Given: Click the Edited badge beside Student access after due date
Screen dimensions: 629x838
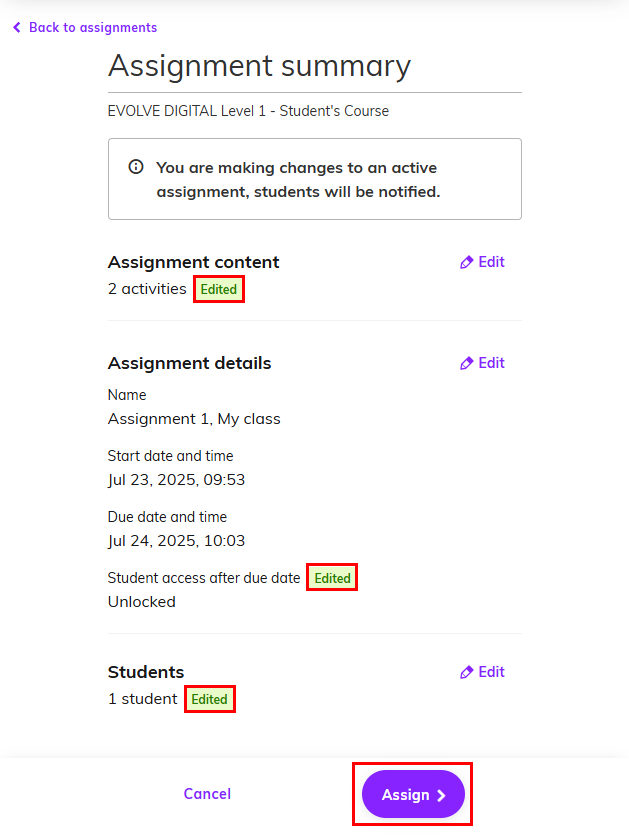Looking at the screenshot, I should pyautogui.click(x=331, y=577).
